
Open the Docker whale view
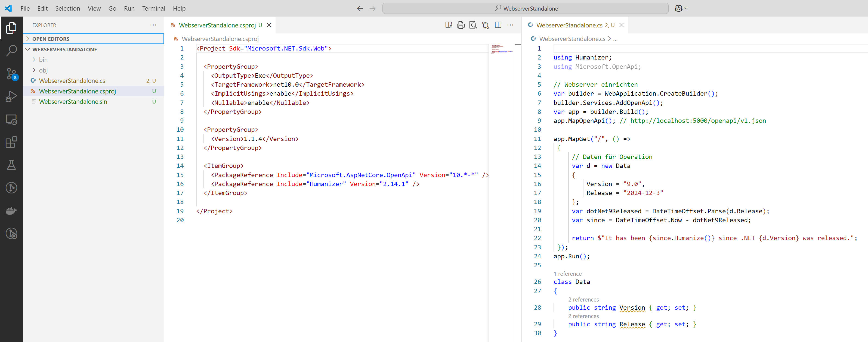click(x=11, y=211)
